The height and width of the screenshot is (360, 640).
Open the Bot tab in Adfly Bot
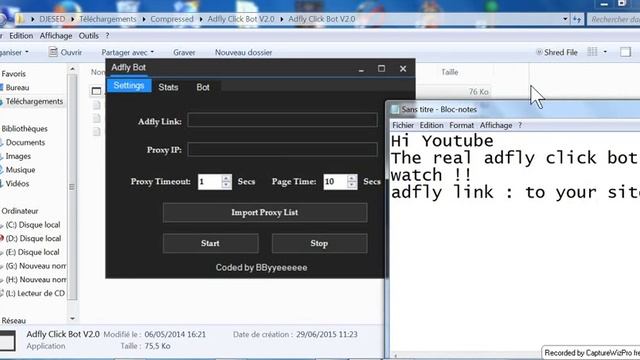tap(203, 87)
